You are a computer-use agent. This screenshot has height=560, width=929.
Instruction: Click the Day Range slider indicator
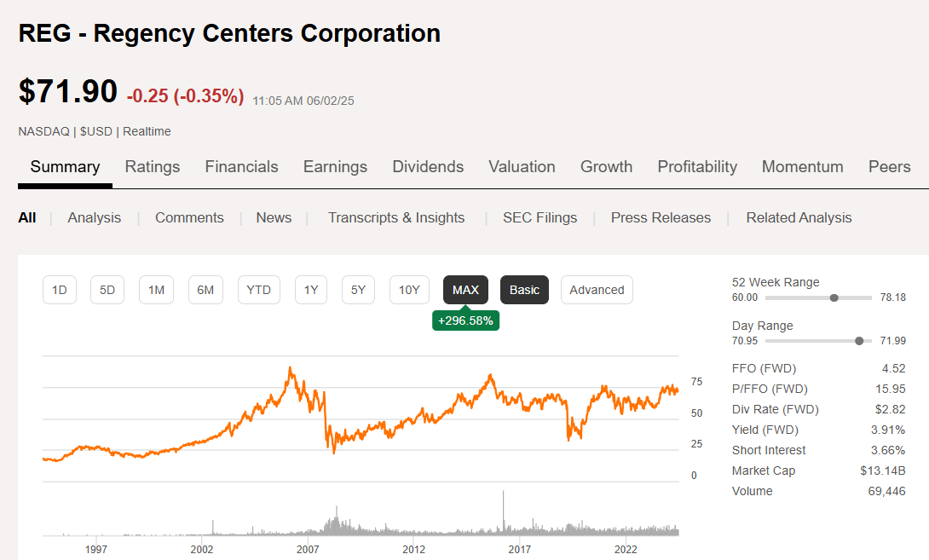pyautogui.click(x=858, y=340)
